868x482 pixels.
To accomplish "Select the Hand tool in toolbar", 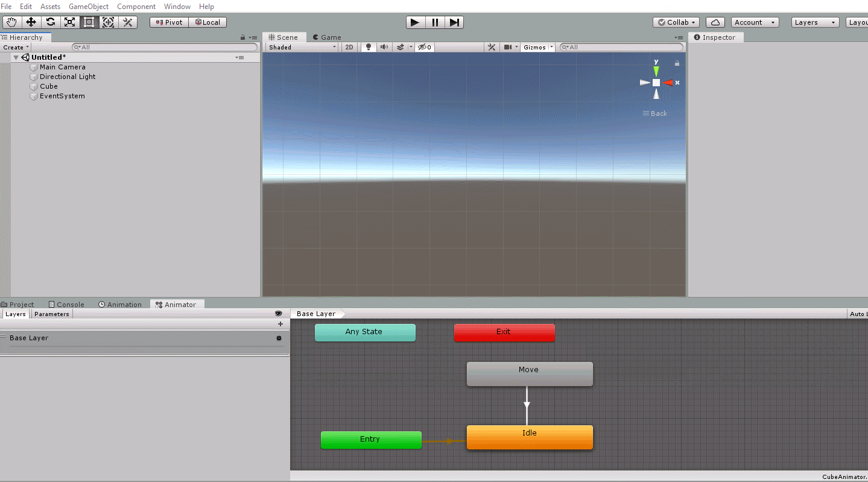I will point(11,22).
